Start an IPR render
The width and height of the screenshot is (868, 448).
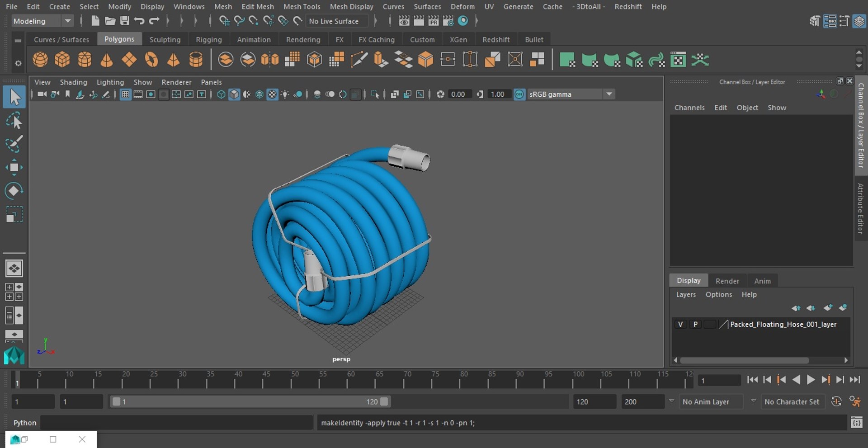(x=434, y=21)
